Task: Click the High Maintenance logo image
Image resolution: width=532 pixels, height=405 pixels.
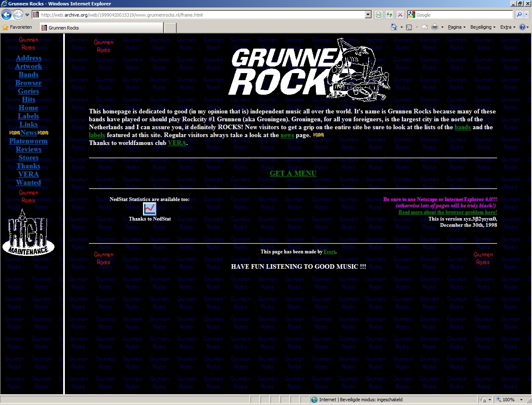Action: [x=28, y=233]
